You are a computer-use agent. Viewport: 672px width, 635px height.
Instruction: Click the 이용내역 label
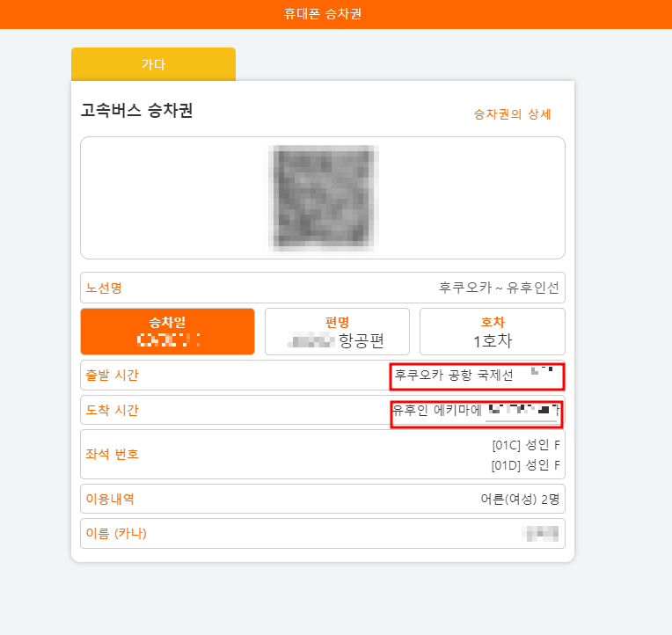(110, 500)
